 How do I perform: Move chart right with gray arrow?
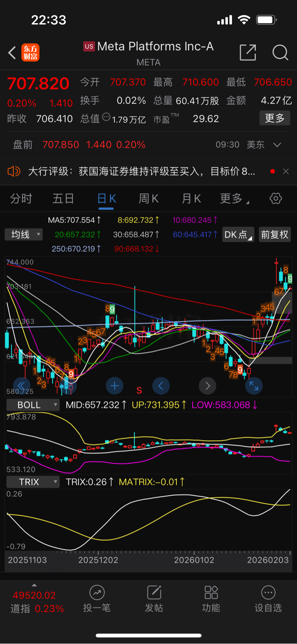tap(207, 386)
